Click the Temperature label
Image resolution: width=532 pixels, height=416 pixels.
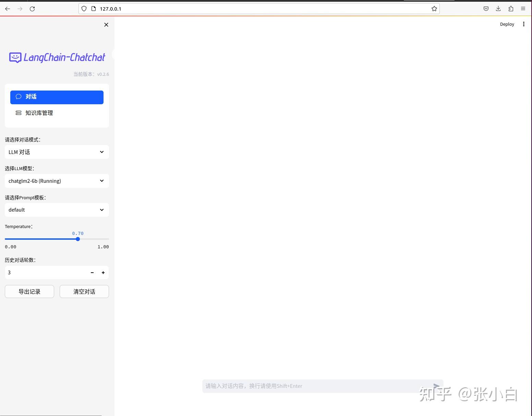(x=19, y=226)
